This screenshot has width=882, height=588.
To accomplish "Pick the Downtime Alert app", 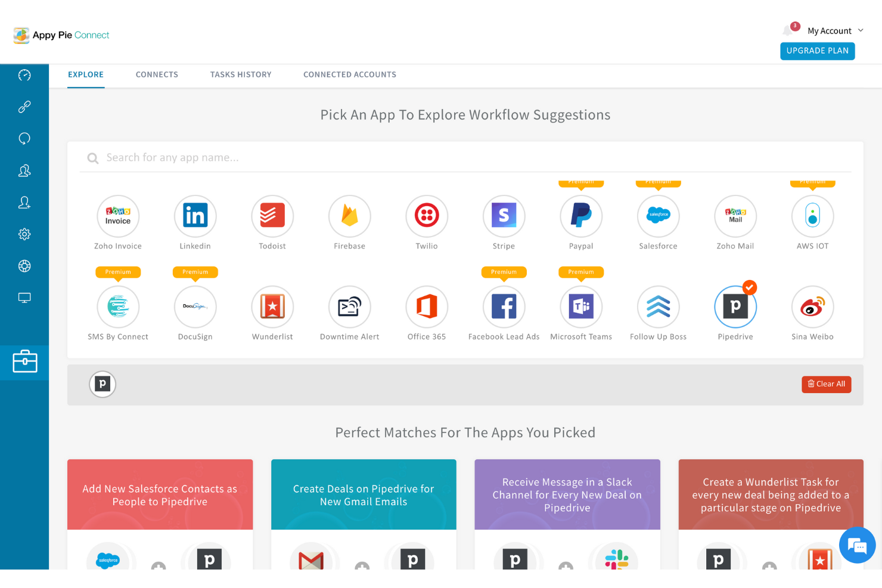I will coord(350,307).
